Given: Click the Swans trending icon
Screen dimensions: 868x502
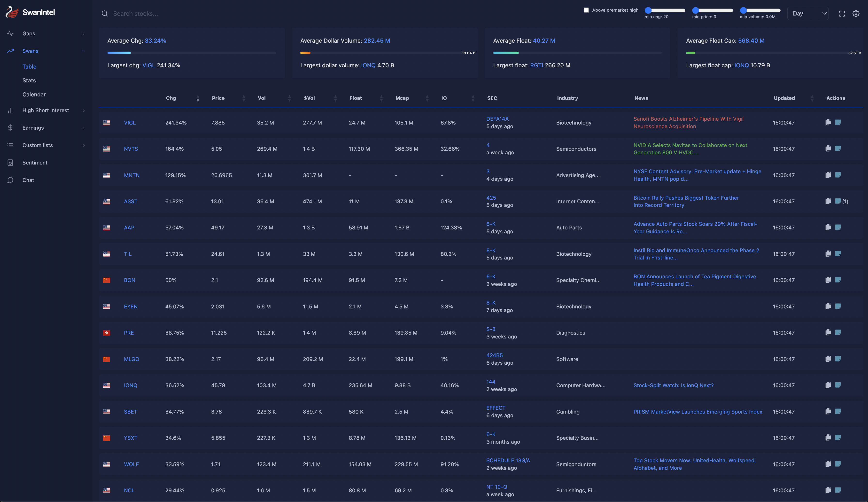Looking at the screenshot, I should tap(10, 51).
